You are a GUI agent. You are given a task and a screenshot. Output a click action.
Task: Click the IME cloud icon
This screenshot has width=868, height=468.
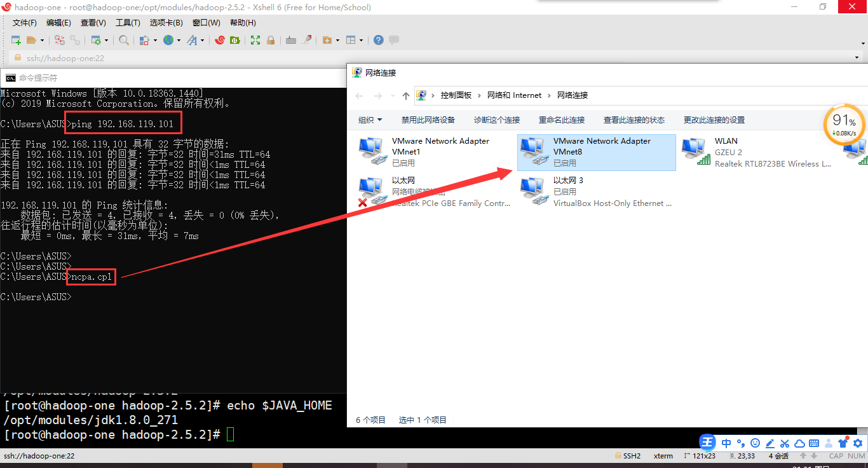[x=800, y=443]
